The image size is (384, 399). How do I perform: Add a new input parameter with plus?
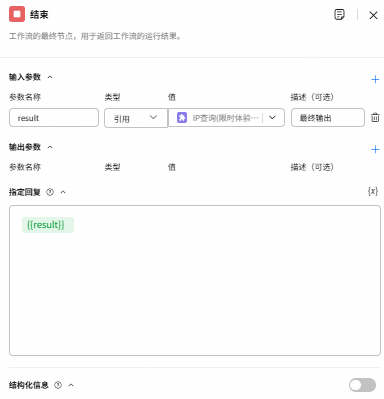pyautogui.click(x=375, y=79)
